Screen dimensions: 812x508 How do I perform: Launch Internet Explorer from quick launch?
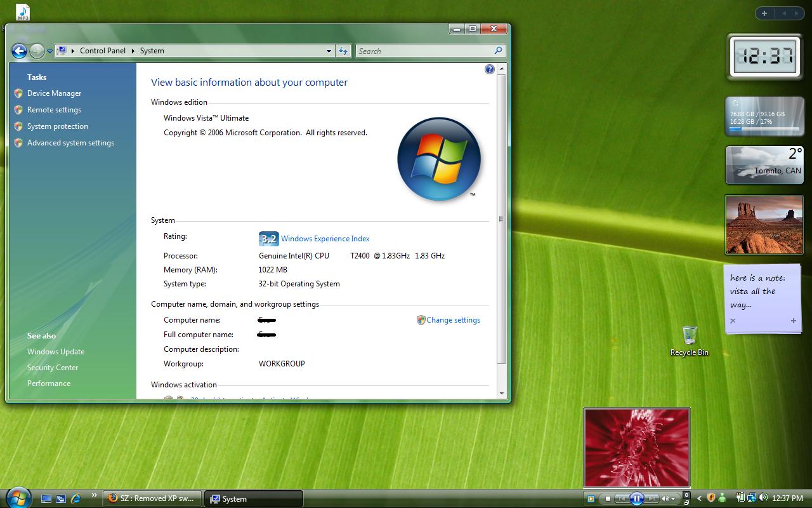click(x=76, y=499)
